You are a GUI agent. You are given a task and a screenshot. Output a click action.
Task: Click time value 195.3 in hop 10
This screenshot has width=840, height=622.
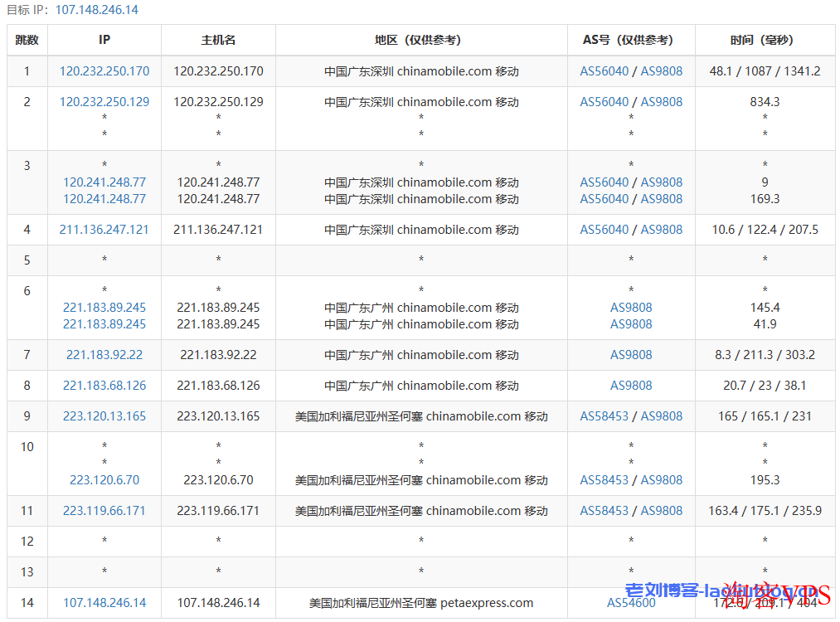765,480
